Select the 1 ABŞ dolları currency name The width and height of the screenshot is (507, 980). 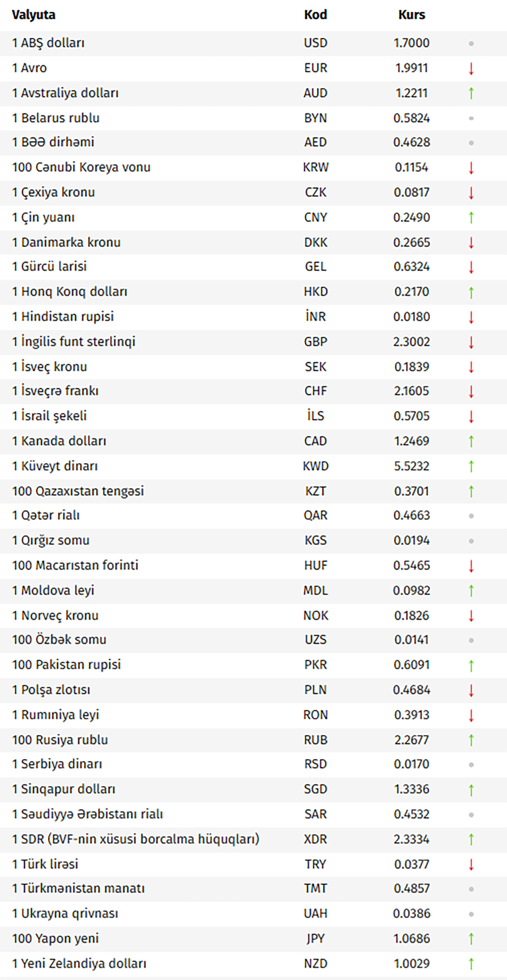pos(48,43)
